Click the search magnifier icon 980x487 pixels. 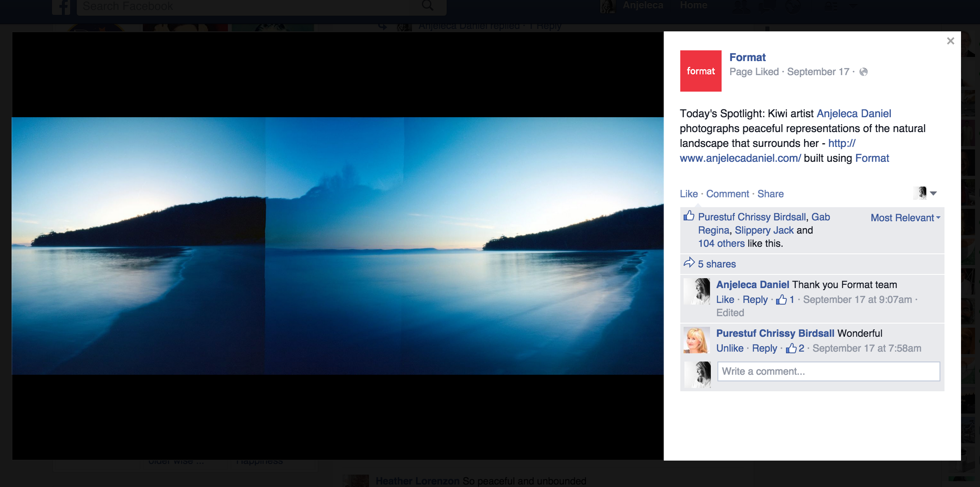(428, 6)
